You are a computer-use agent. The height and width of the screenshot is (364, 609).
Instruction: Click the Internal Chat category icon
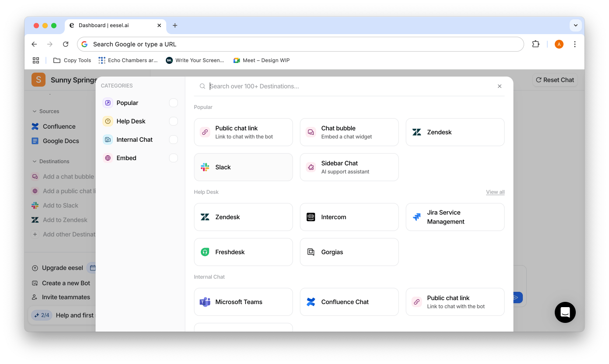pos(108,140)
